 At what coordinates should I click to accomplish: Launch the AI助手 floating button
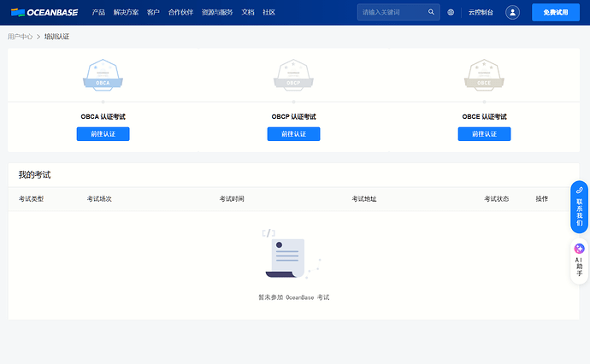579,260
